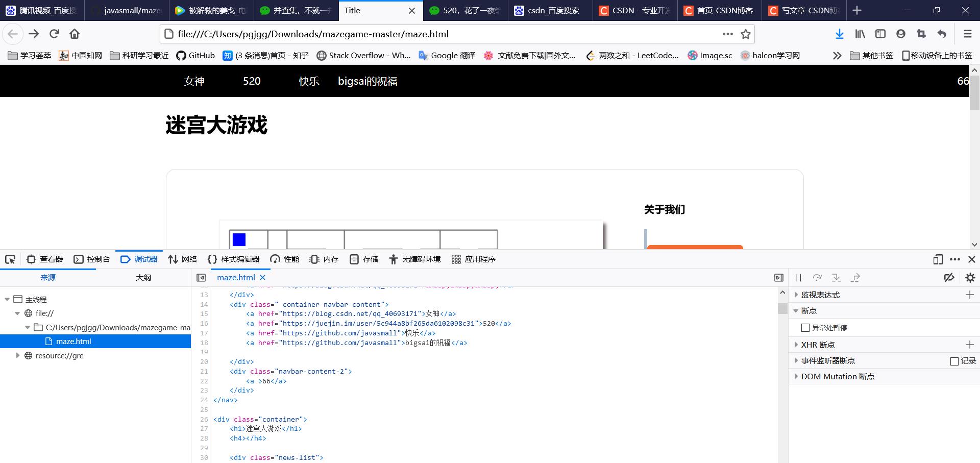Expand the resource://gre tree node

click(18, 355)
